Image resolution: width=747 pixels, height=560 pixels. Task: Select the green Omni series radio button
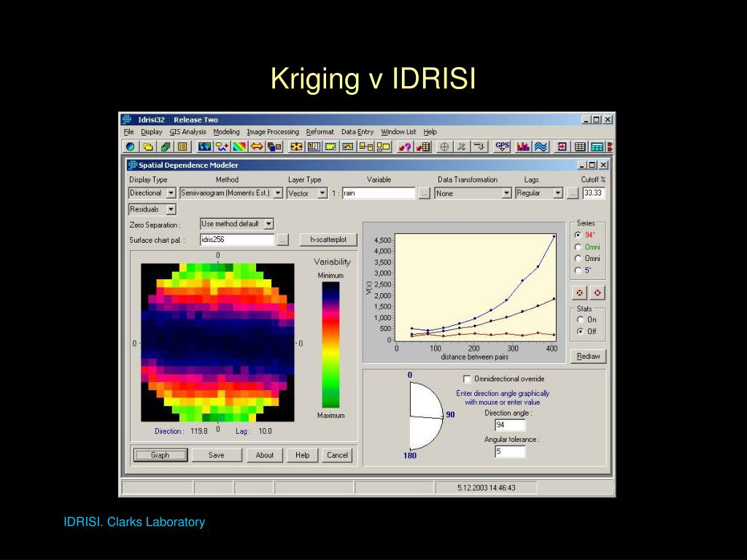578,246
